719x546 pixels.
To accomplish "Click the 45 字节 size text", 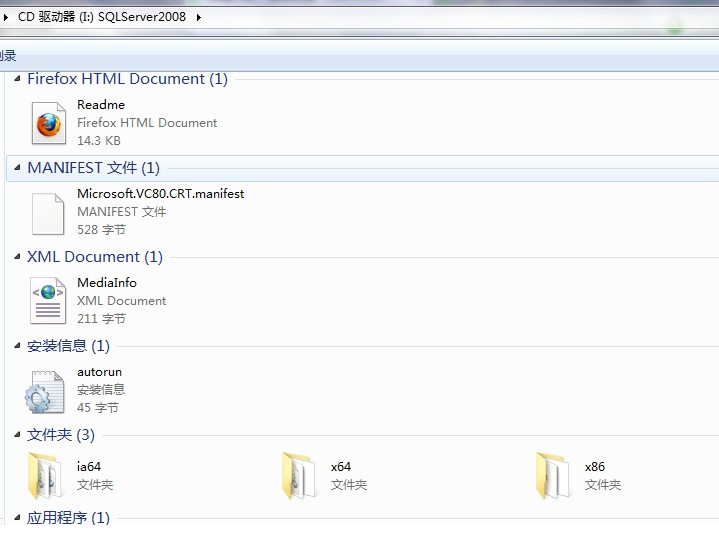I will [98, 408].
